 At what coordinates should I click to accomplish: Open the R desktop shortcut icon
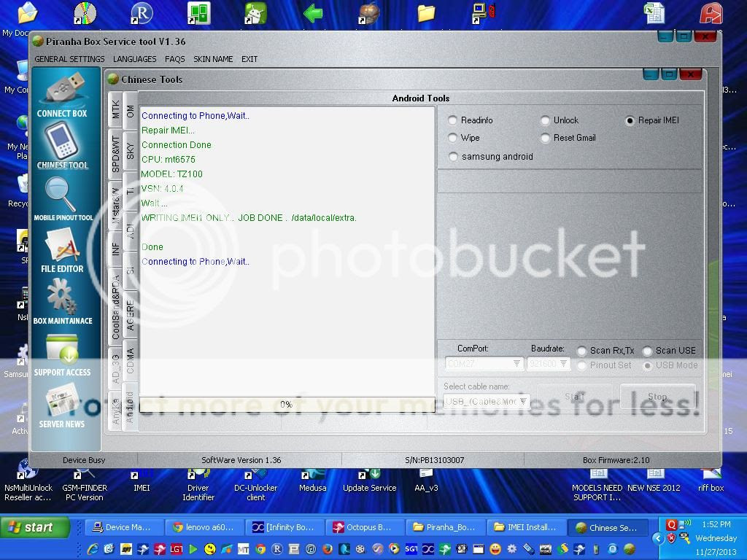142,13
